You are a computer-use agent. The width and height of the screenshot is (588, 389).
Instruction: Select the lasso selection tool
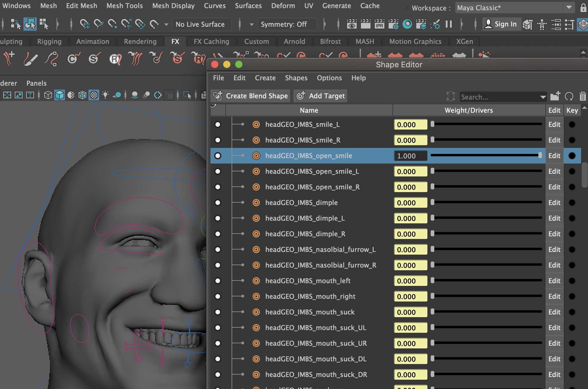[99, 24]
